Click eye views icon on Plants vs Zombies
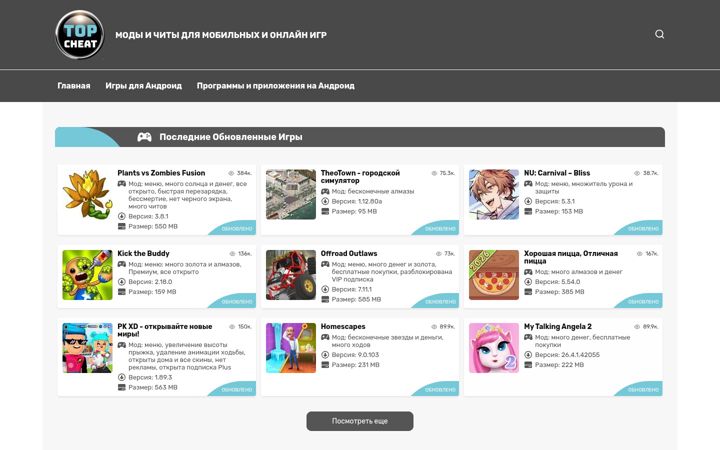Screen dimensions: 720x450 231,173
